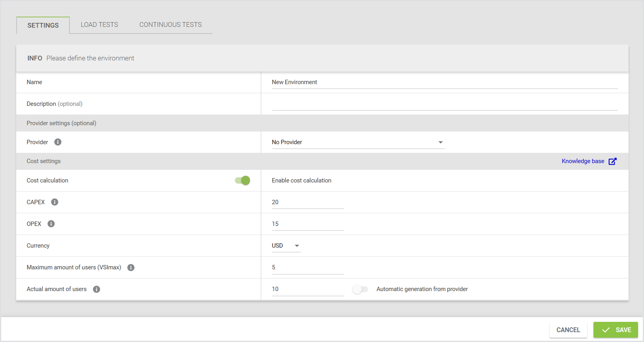Viewport: 644px width, 342px height.
Task: Click the OPEX value field showing 15
Action: pyautogui.click(x=307, y=224)
